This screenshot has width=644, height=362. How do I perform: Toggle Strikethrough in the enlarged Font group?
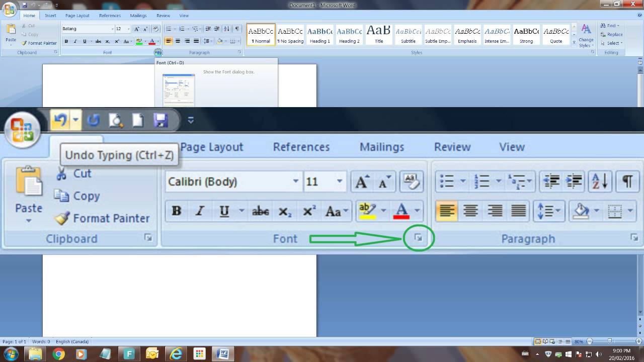click(260, 211)
